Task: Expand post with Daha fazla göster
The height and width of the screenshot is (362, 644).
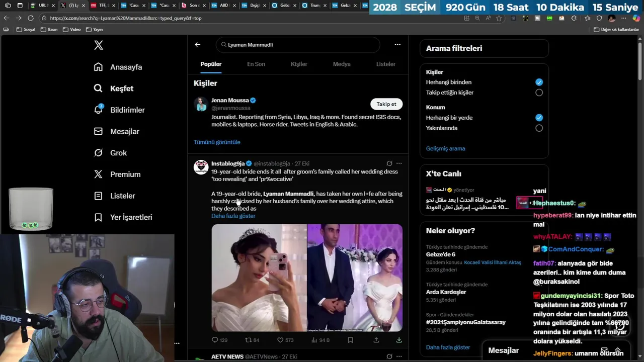Action: coord(233,216)
